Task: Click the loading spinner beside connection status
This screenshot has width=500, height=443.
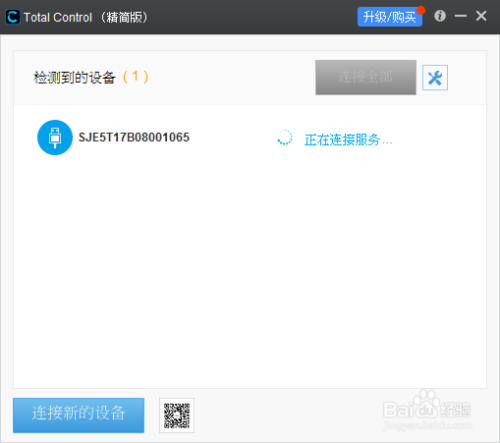Action: 285,137
